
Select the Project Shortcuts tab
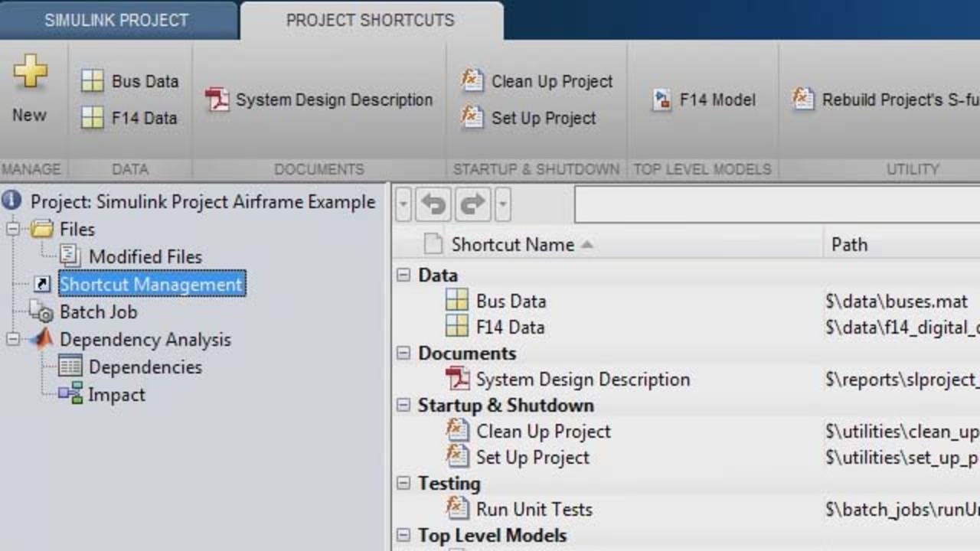(371, 21)
